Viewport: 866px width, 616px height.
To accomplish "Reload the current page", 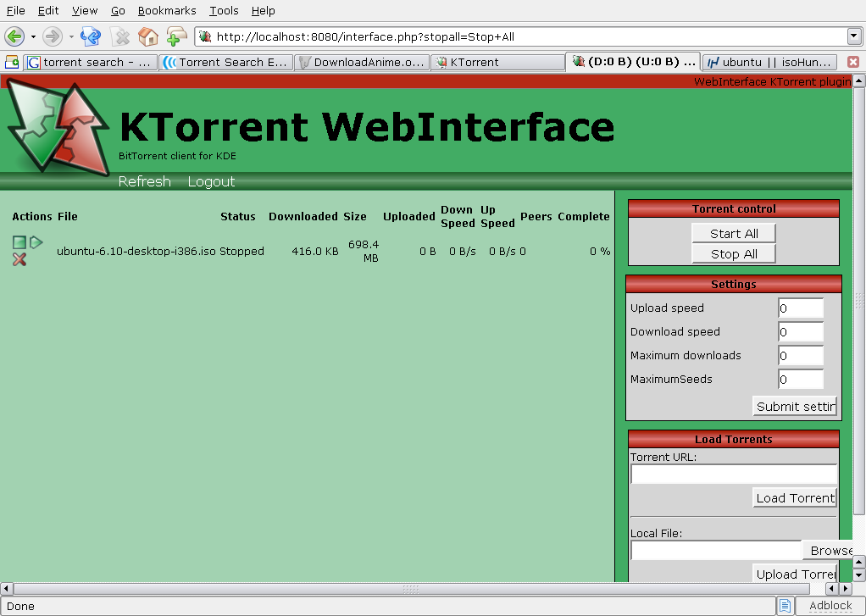I will point(91,37).
